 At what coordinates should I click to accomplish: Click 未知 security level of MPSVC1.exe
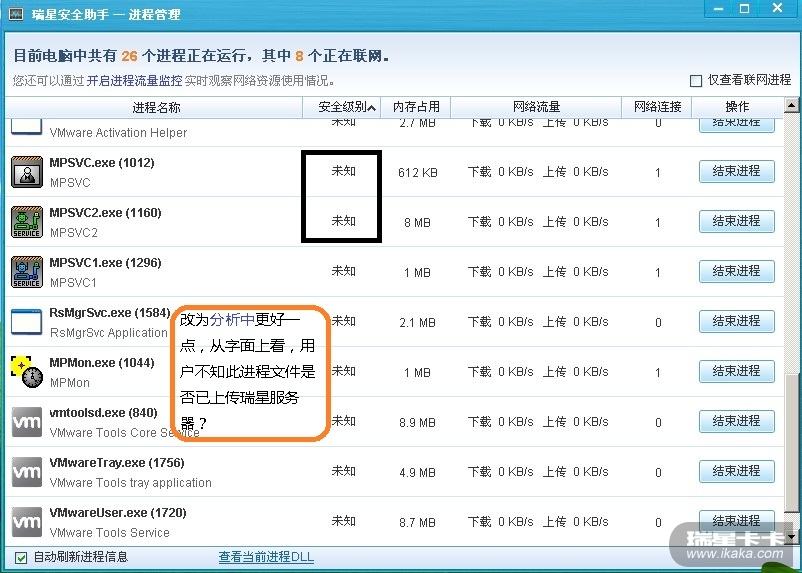point(343,271)
